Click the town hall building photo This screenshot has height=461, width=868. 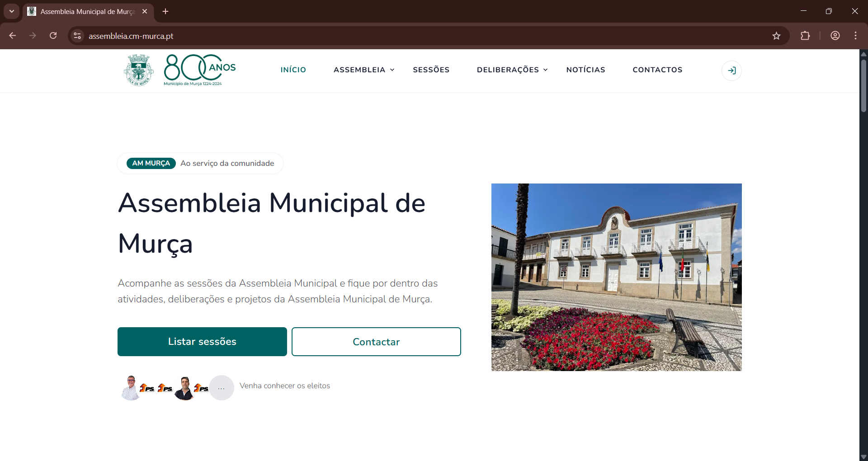[616, 277]
